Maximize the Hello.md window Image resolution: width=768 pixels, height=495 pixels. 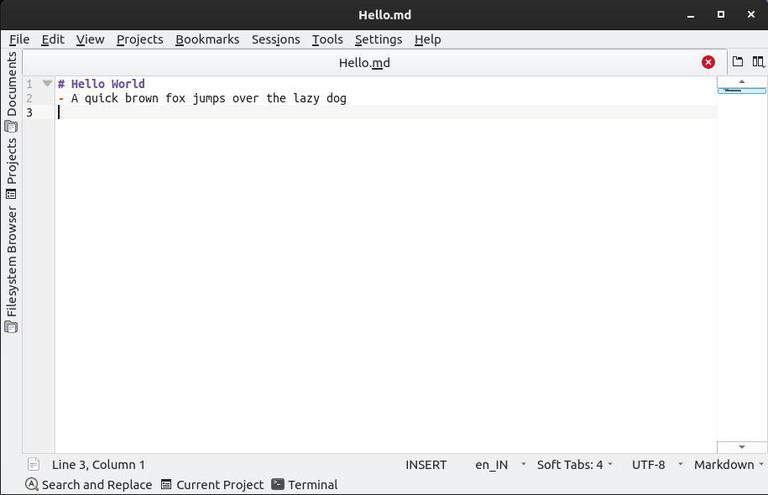pos(720,15)
